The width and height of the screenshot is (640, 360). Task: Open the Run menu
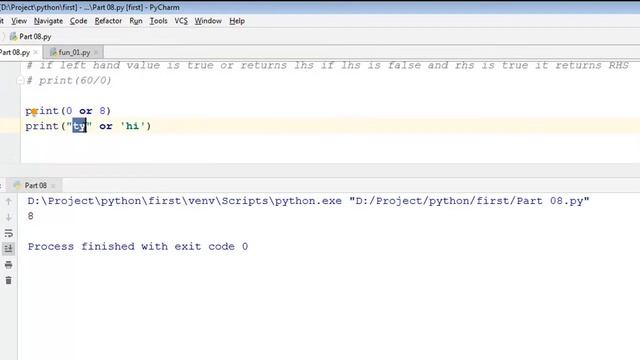point(136,21)
